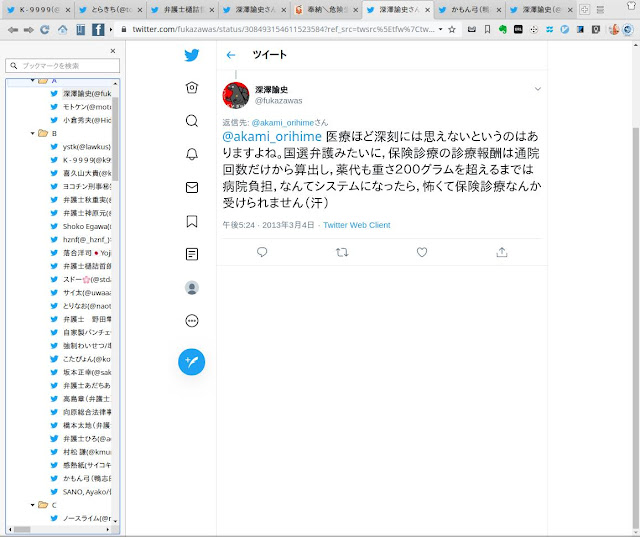Collapse bookmark folder C
Image resolution: width=640 pixels, height=537 pixels.
[x=33, y=505]
